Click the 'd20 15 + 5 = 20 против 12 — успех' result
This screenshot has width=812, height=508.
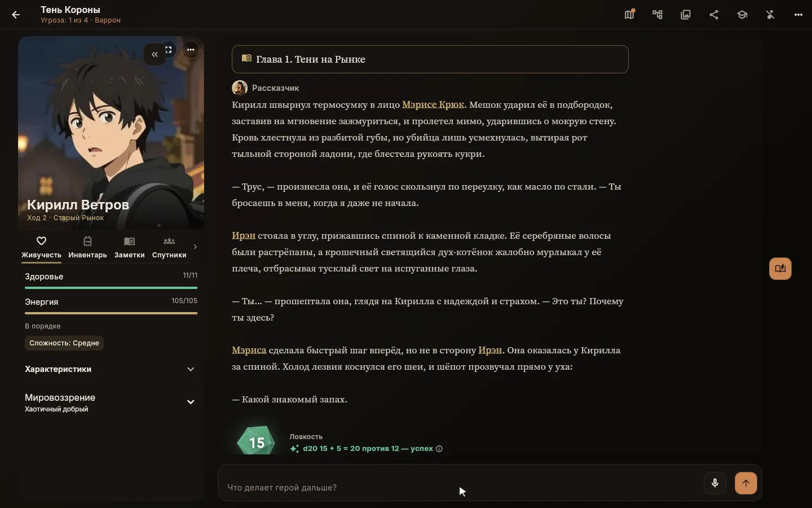368,449
